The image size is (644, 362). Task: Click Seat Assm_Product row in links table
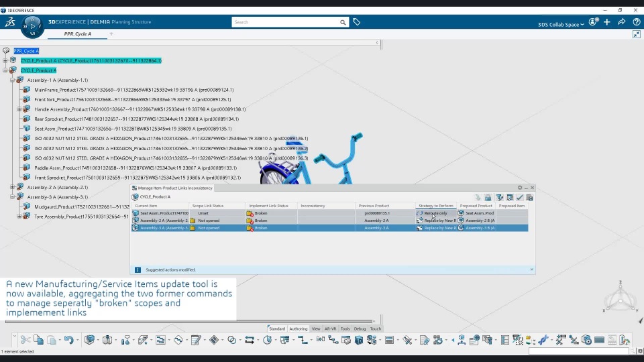(x=329, y=213)
